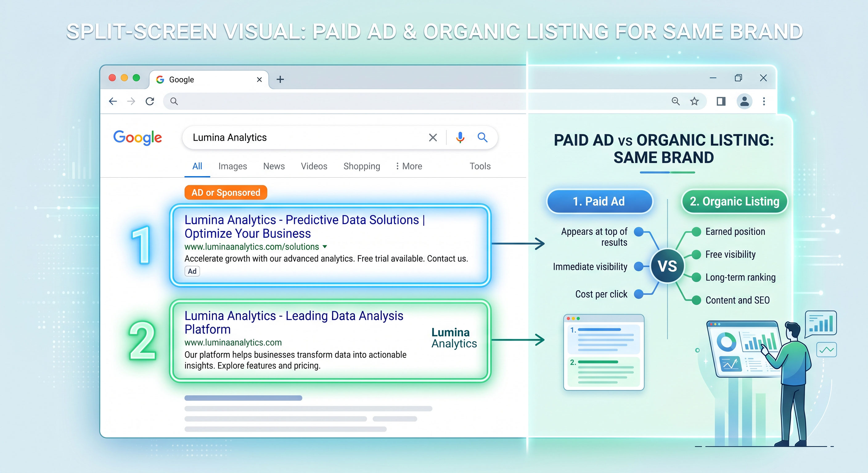Minimize the browser window

pos(713,78)
